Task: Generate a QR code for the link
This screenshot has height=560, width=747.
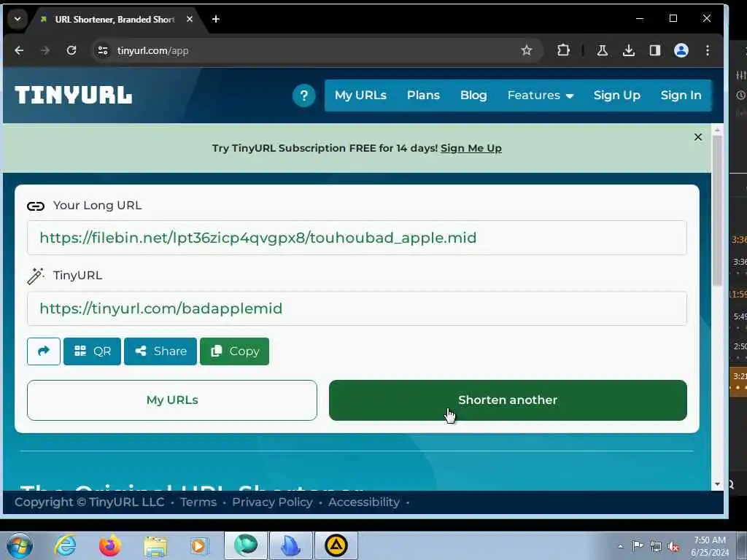Action: [x=92, y=351]
